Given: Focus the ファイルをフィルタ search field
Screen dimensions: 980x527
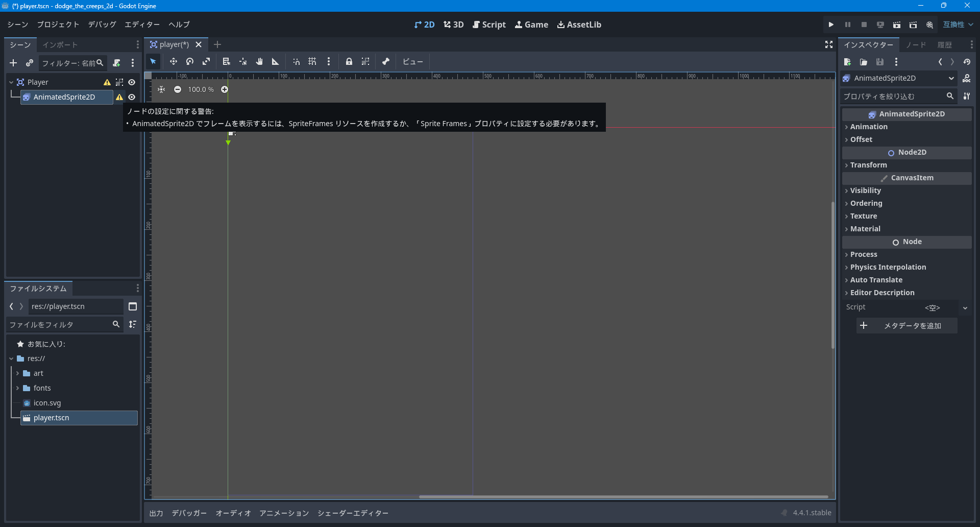Looking at the screenshot, I should (65, 325).
